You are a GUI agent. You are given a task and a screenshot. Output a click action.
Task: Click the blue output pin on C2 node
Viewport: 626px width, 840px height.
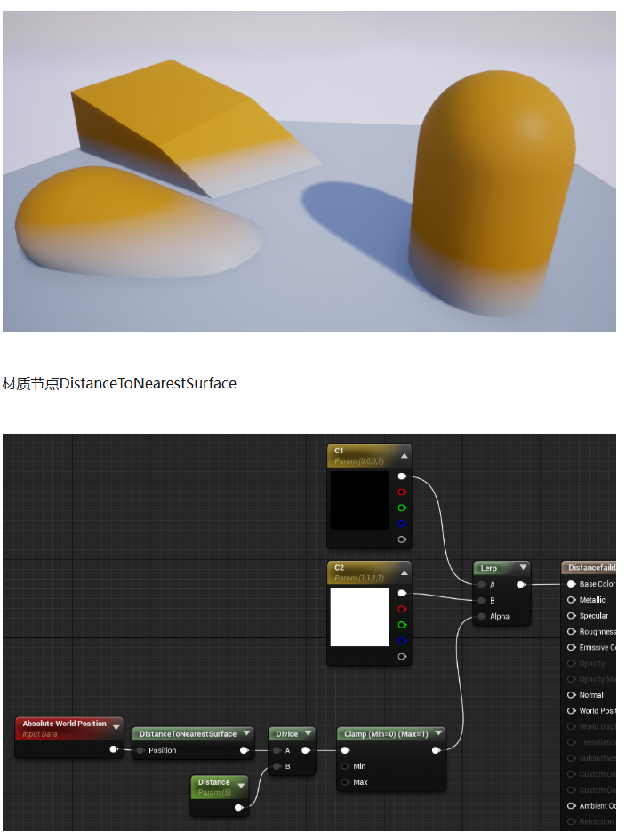pyautogui.click(x=402, y=640)
